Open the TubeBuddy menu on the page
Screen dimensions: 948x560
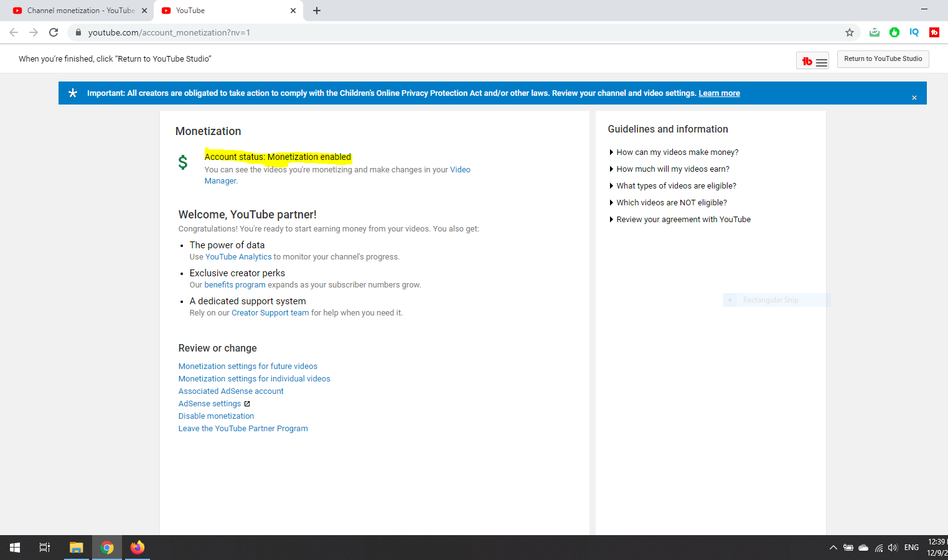point(813,60)
